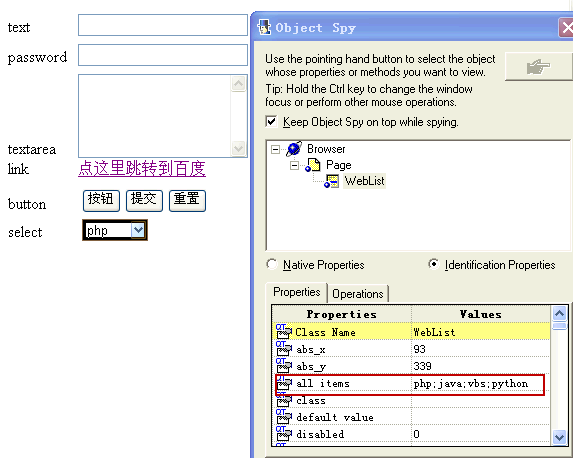Click the value php;java;vbs;python

tap(471, 384)
